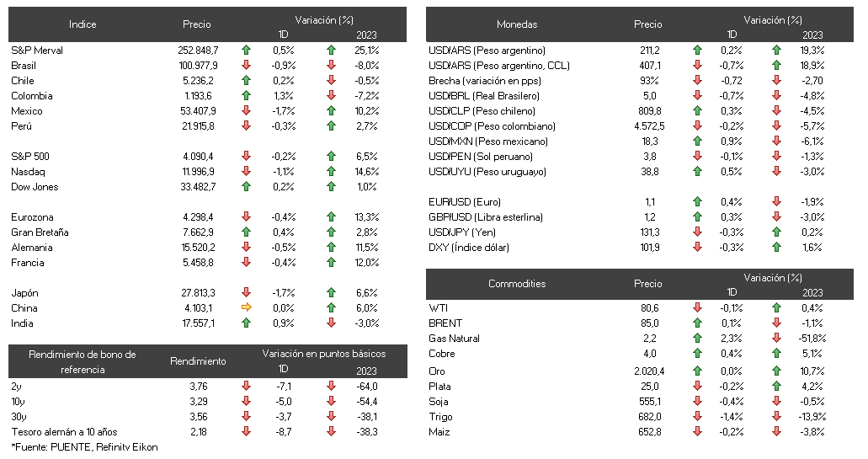Click the Monedas table header

tap(517, 24)
